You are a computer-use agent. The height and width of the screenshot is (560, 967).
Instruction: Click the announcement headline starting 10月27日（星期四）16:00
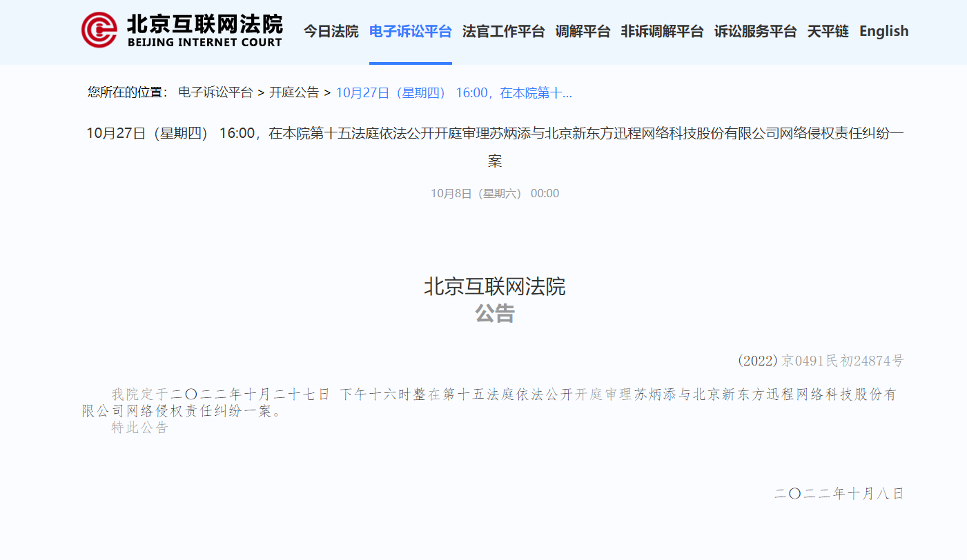pos(495,147)
